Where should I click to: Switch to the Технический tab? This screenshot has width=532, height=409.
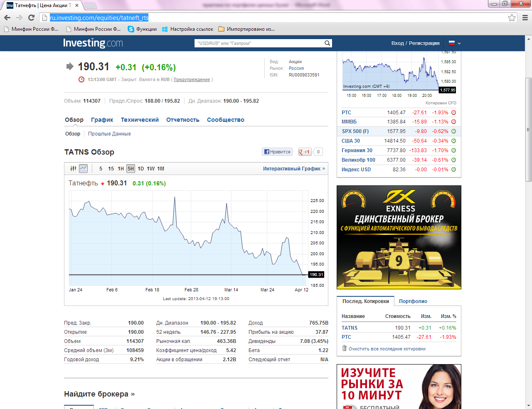[x=140, y=120]
